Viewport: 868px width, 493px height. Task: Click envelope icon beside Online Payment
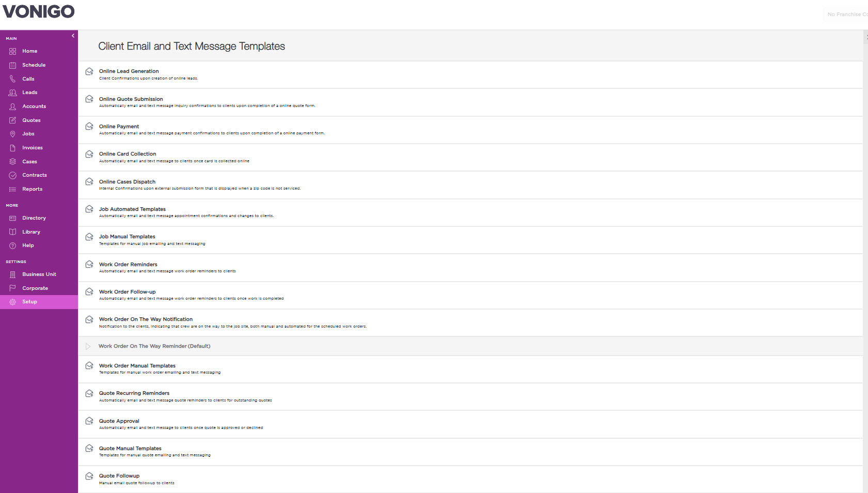[89, 126]
